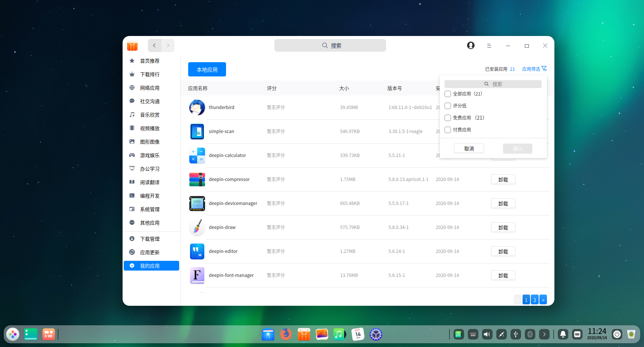This screenshot has width=644, height=347.
Task: Select 视频播放 in the sidebar
Action: point(151,128)
